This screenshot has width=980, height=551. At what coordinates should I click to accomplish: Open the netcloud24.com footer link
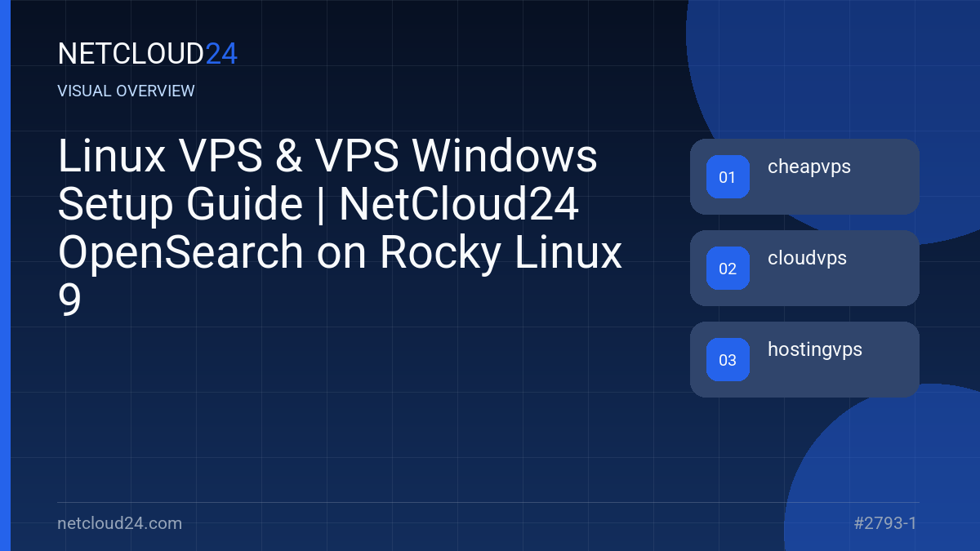(x=120, y=523)
